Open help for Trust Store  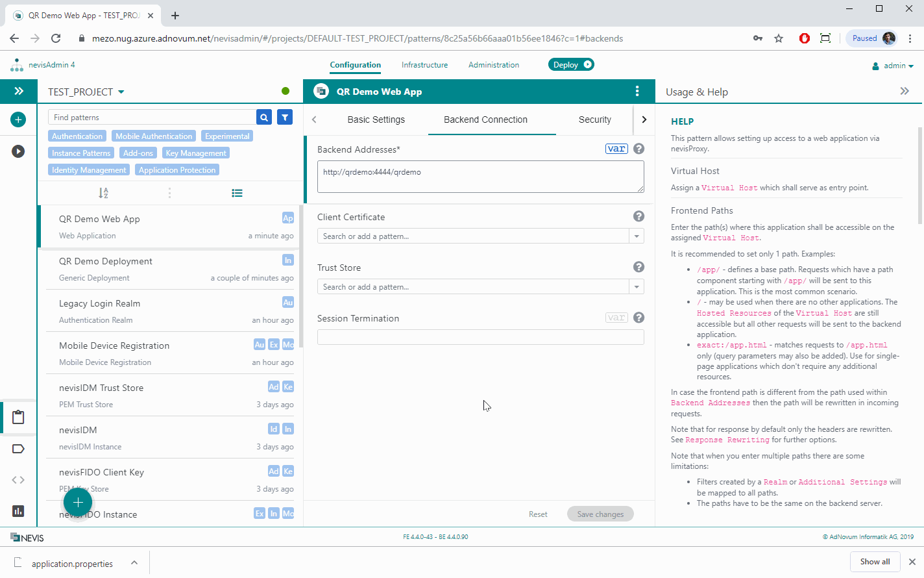[638, 267]
